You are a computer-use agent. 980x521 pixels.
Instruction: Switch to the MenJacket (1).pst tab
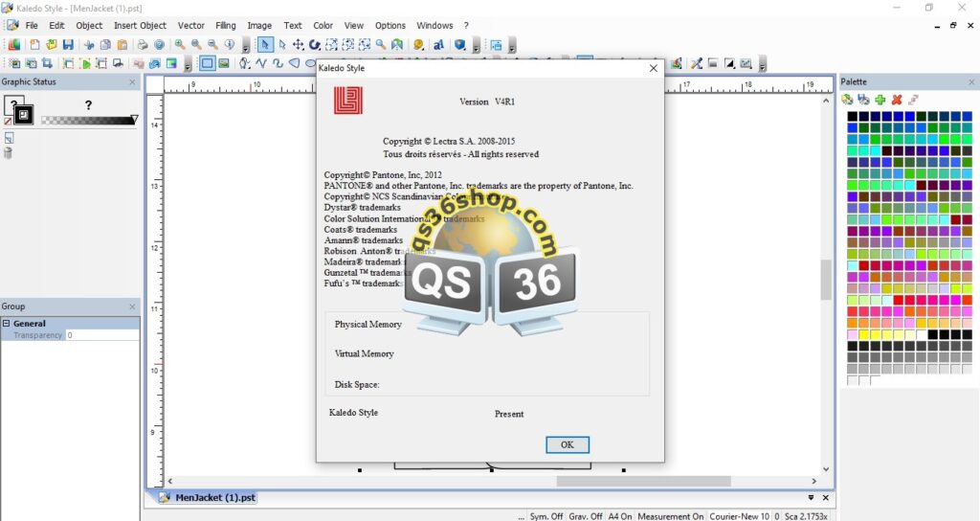(x=208, y=498)
